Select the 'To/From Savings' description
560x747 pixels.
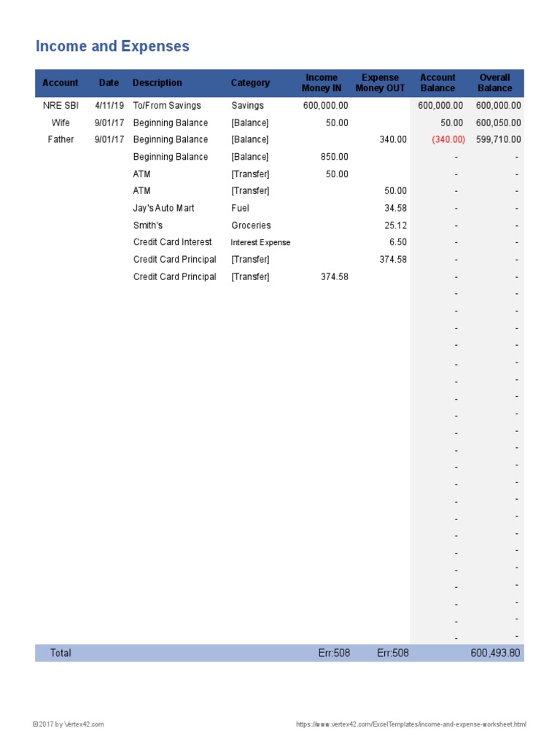click(167, 105)
